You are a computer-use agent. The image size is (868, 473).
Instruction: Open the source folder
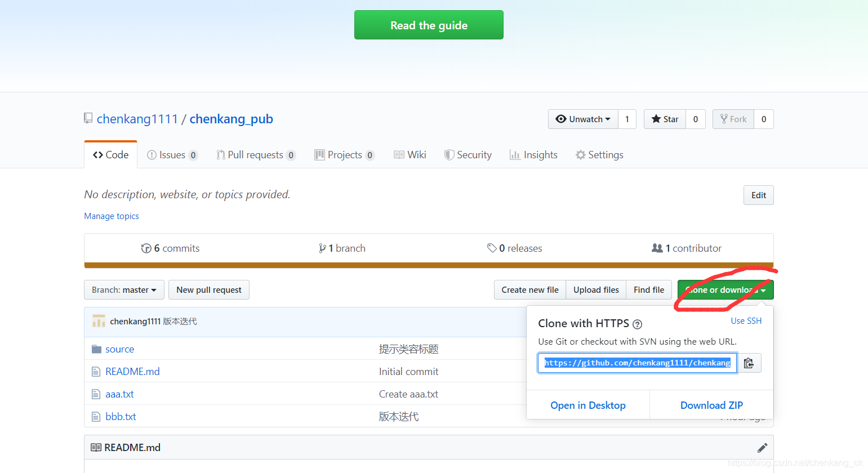coord(119,349)
